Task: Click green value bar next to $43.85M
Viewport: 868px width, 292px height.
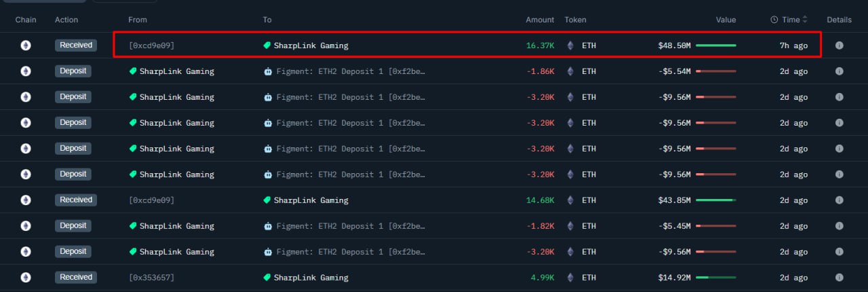Action: 715,200
